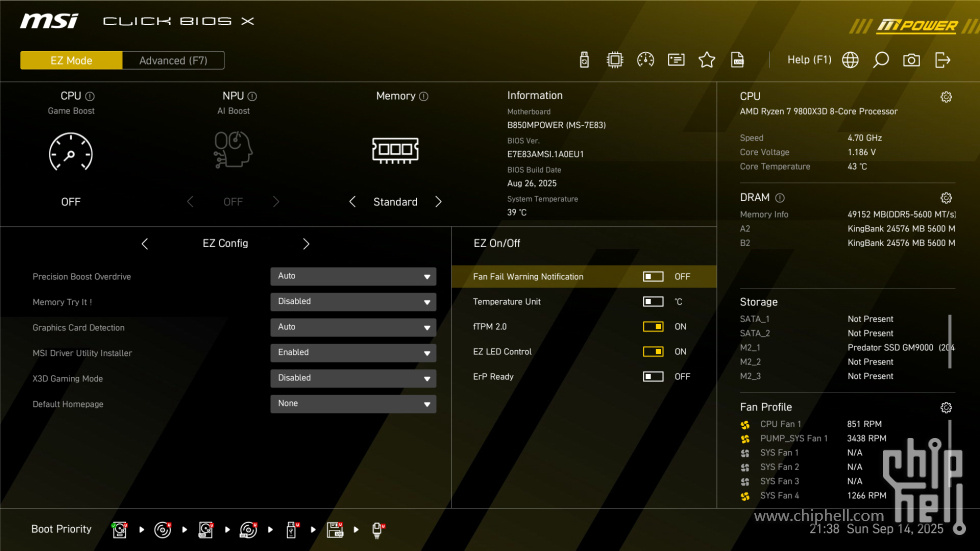Image resolution: width=980 pixels, height=551 pixels.
Task: Turn off the EZ LED Control switch
Action: coord(653,352)
